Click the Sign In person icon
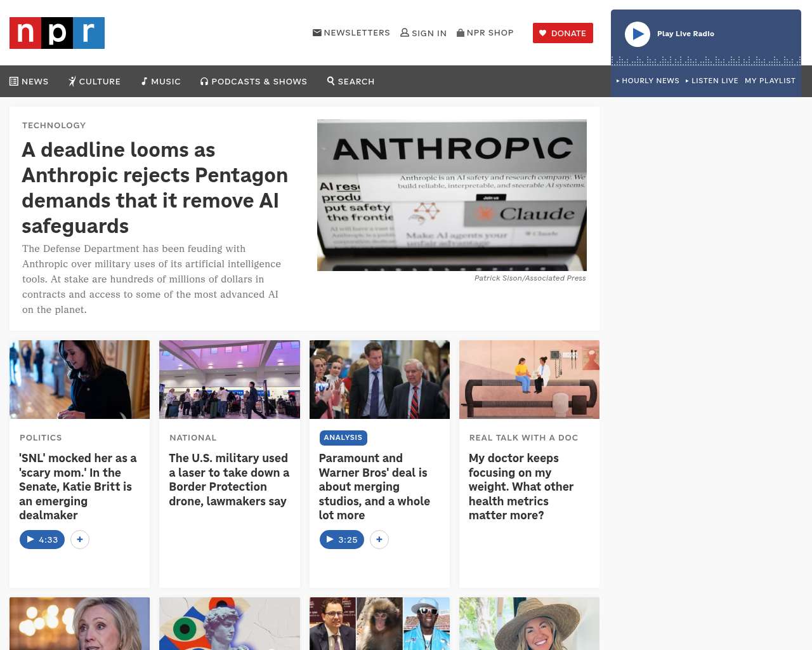 click(x=405, y=32)
